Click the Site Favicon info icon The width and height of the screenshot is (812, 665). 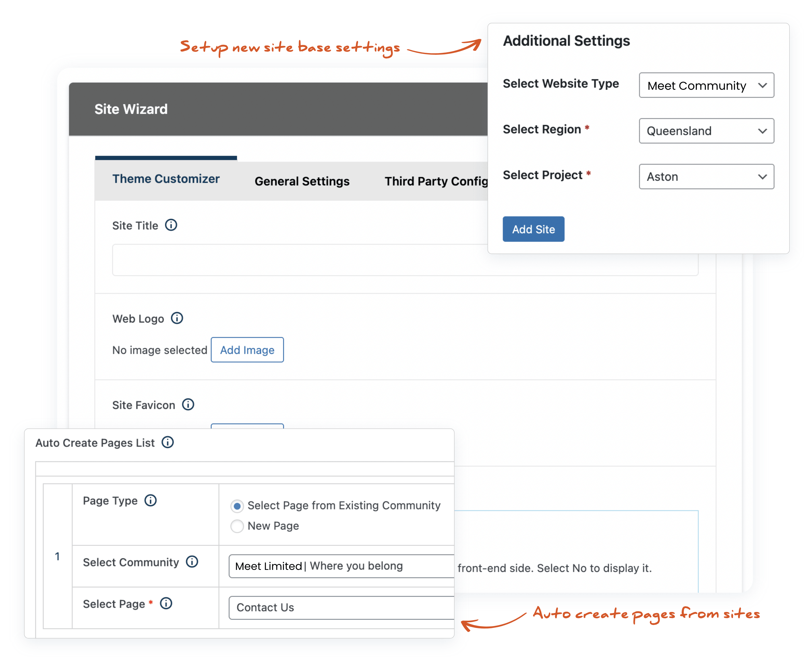pos(188,404)
